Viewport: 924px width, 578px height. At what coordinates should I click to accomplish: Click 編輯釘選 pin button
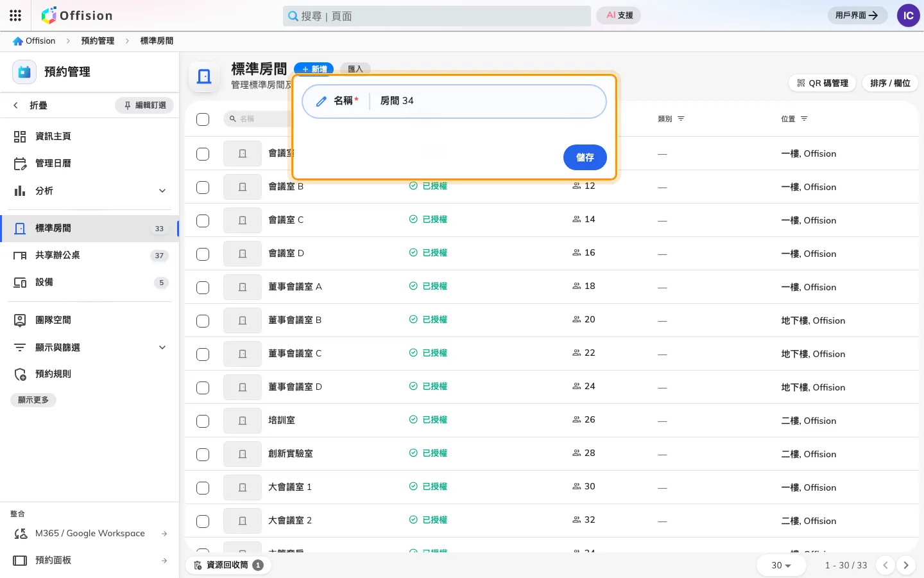[x=144, y=105]
